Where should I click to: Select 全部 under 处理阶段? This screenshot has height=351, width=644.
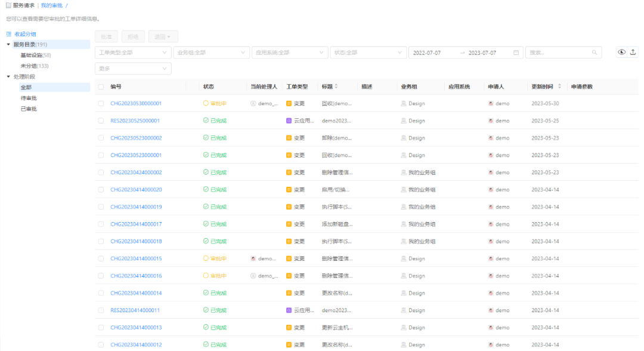26,87
